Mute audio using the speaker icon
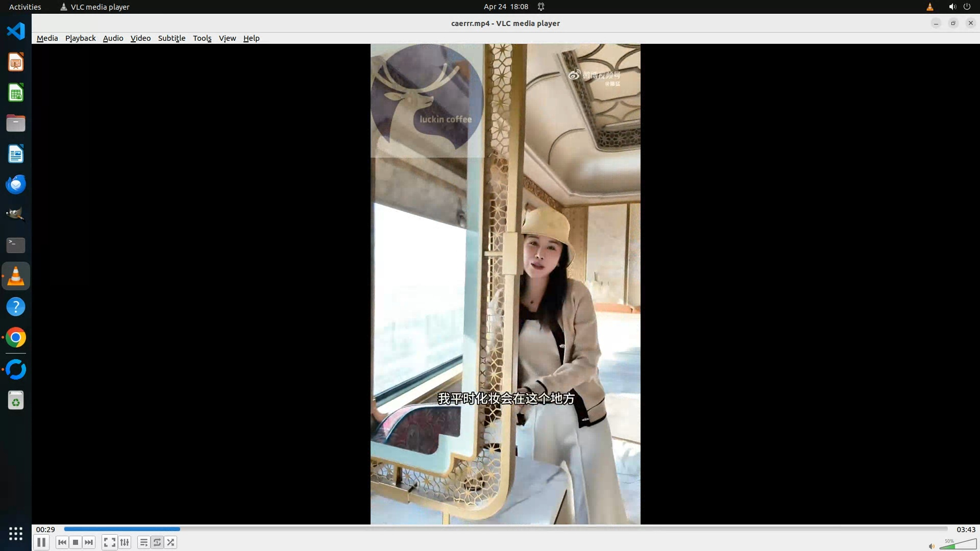 pos(932,546)
